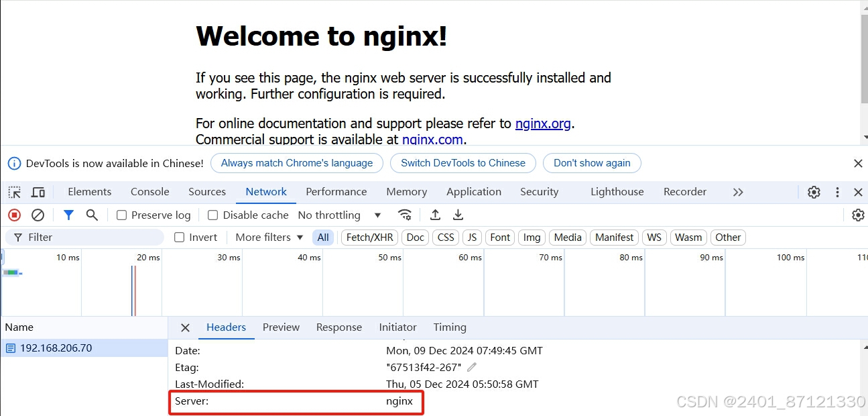This screenshot has width=868, height=416.
Task: Edit the Etag header with pencil icon
Action: (x=472, y=367)
